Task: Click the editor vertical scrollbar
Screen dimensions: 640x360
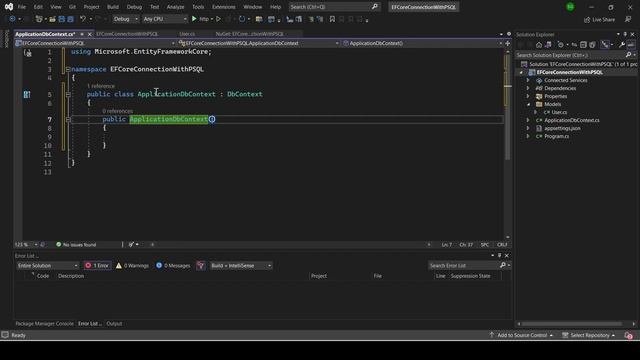Action: pyautogui.click(x=508, y=144)
